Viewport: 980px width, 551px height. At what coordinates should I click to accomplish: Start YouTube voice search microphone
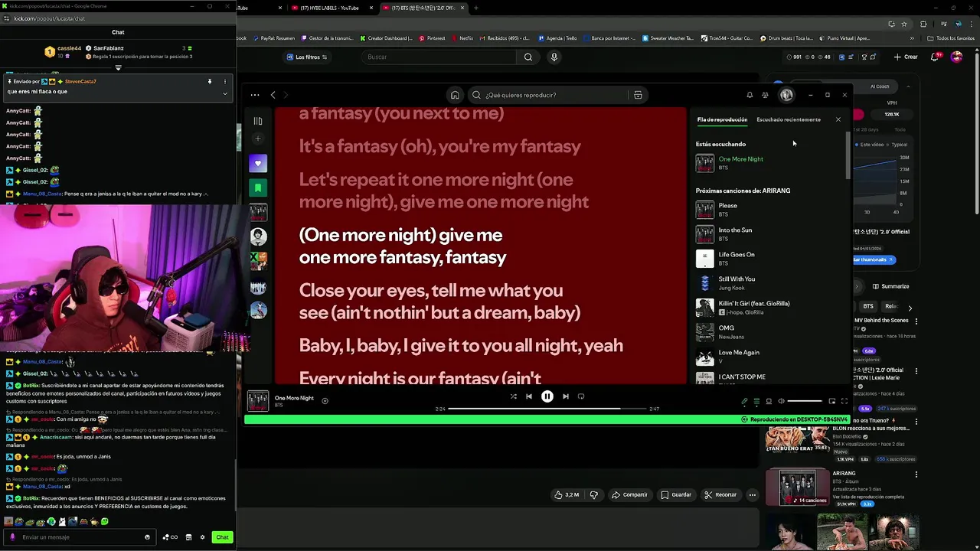(554, 57)
